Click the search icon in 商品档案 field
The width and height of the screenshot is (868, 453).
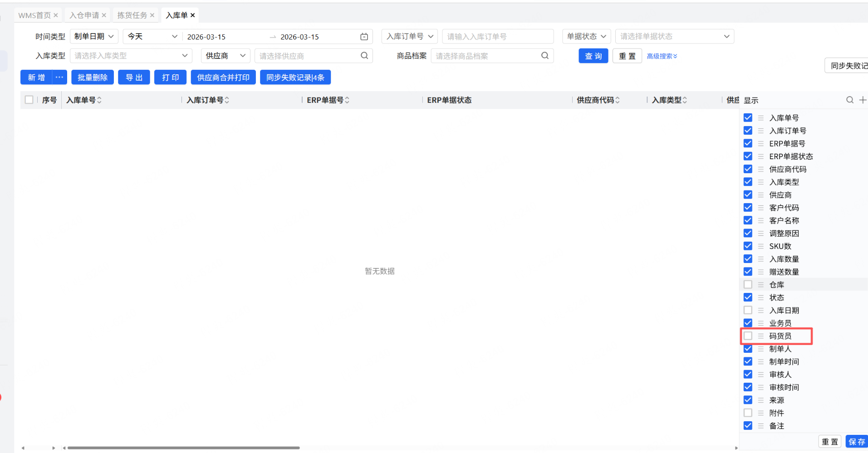coord(545,56)
